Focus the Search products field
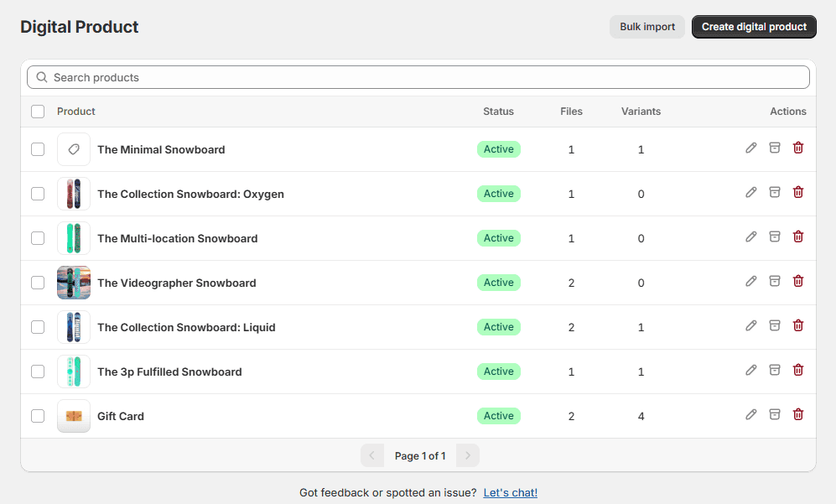 tap(418, 77)
